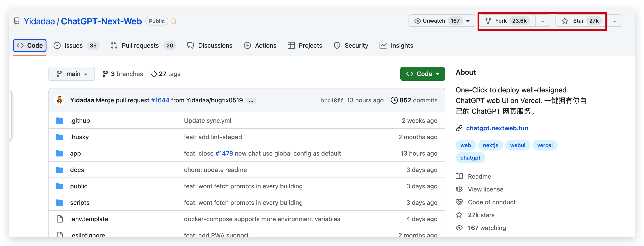Expand the commit message ellipsis button
The image size is (644, 246).
[251, 101]
